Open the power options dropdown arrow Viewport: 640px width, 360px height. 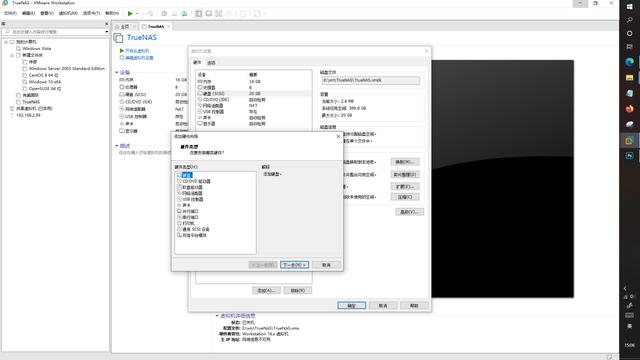tap(137, 14)
